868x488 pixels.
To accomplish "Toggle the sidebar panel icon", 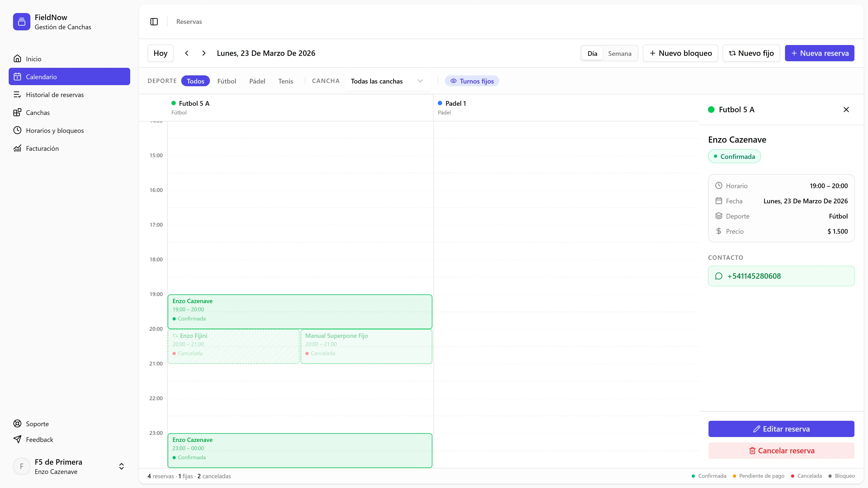I will (154, 22).
